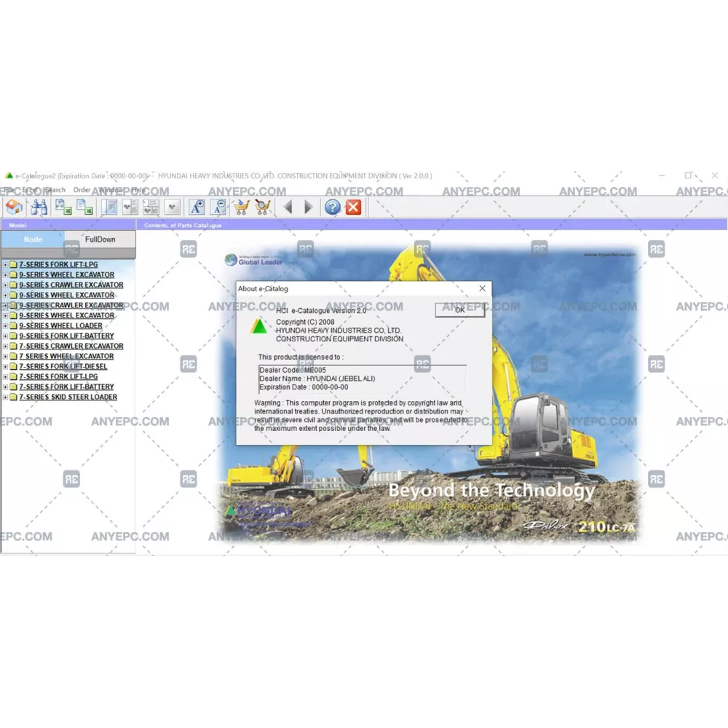Expand the 7-SERIES SKID STEER LOADER node
Screen dimensions: 728x728
click(5, 397)
